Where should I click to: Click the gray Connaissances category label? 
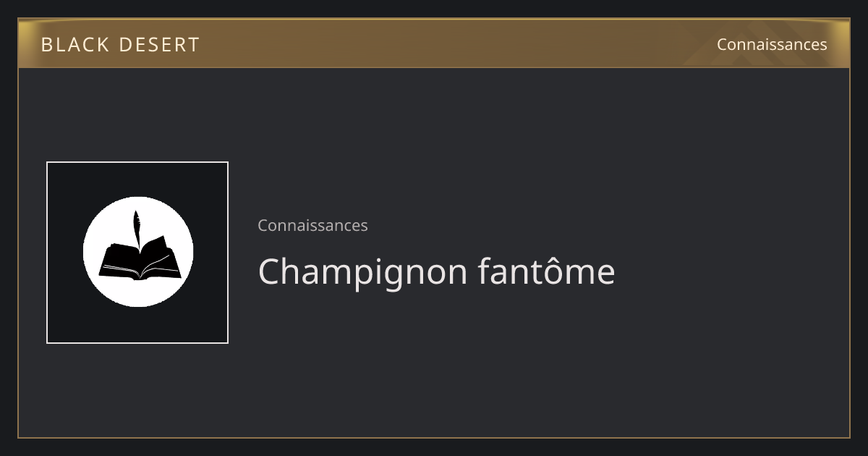[x=312, y=225]
